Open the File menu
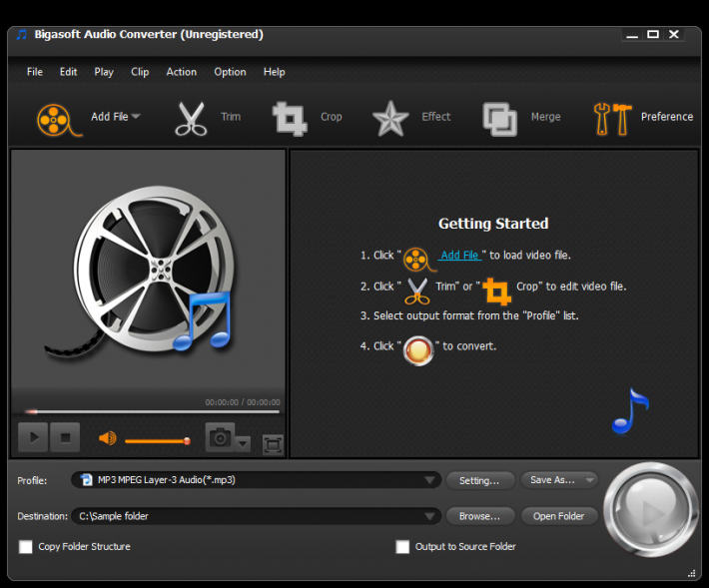 pyautogui.click(x=35, y=72)
